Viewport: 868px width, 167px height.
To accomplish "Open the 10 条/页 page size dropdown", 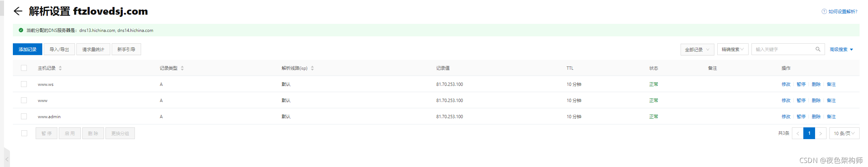I will (844, 133).
